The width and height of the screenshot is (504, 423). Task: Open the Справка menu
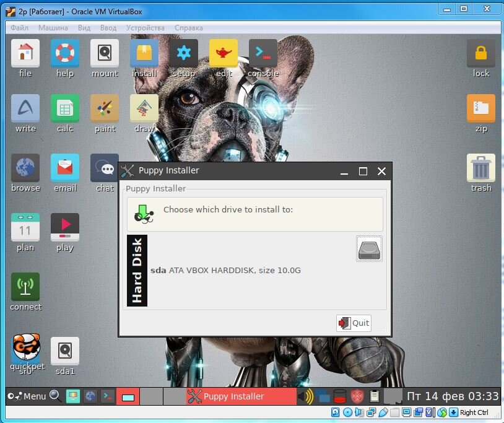tap(189, 28)
